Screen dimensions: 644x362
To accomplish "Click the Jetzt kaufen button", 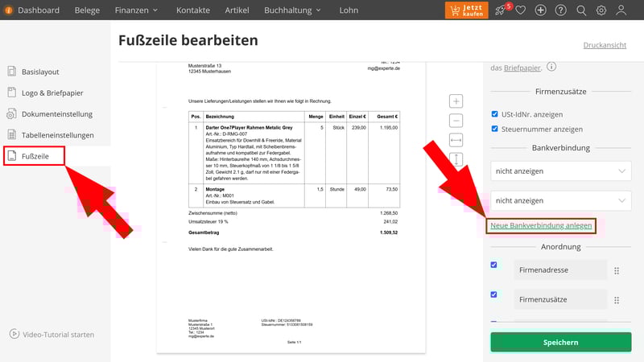I will pyautogui.click(x=467, y=10).
